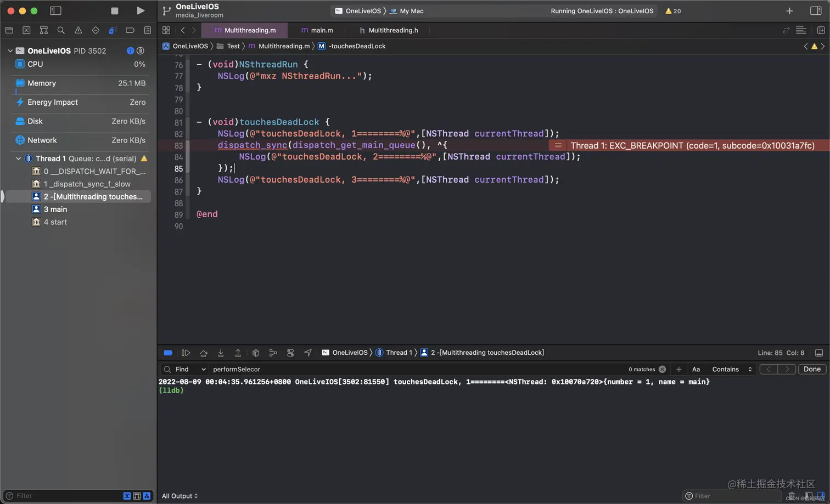Stop the running OneLiveIOS app
Viewport: 830px width, 504px height.
pos(114,10)
